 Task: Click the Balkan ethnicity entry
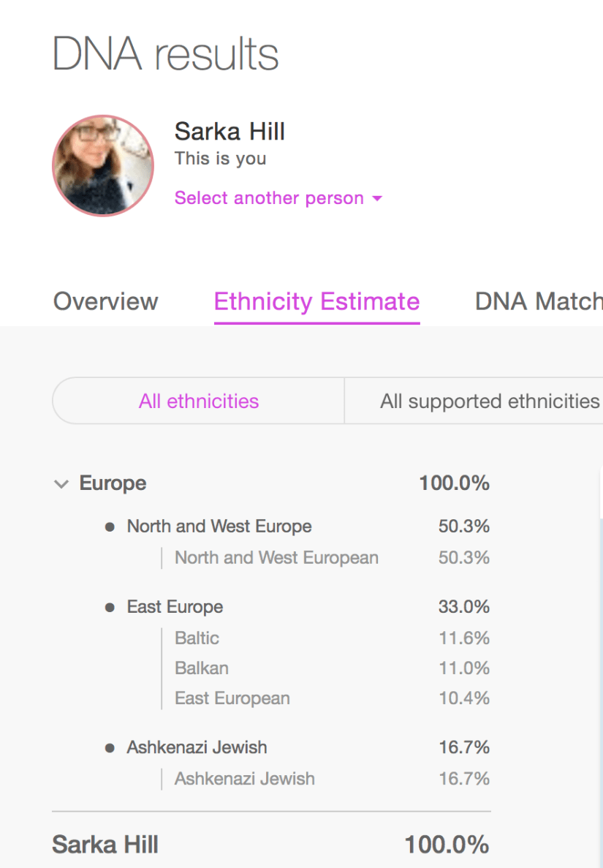[x=202, y=668]
